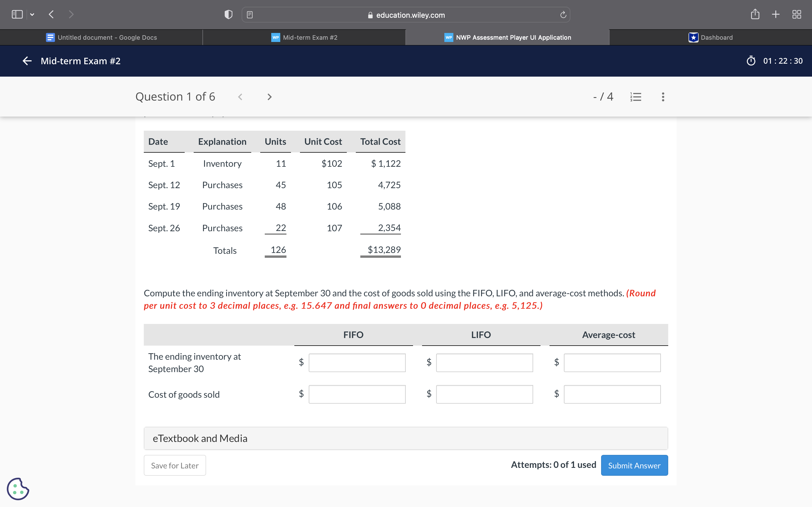Toggle the Reader view icon in address bar
This screenshot has height=507, width=812.
click(250, 15)
